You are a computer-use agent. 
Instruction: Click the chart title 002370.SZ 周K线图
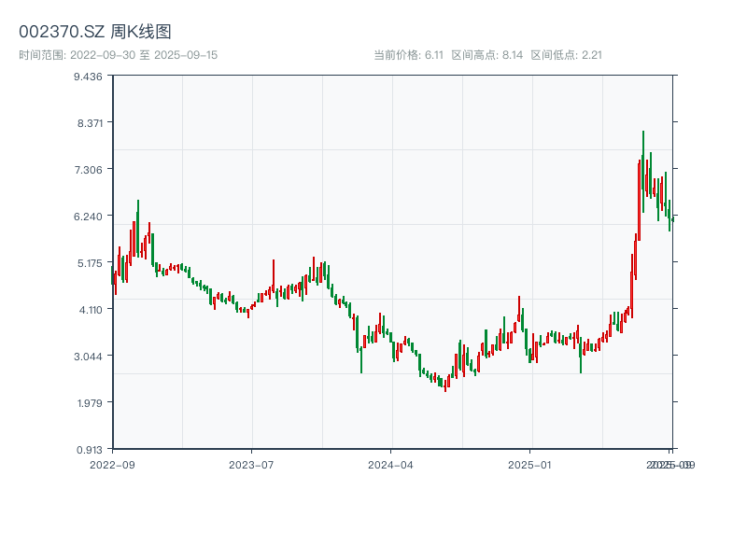pos(95,32)
